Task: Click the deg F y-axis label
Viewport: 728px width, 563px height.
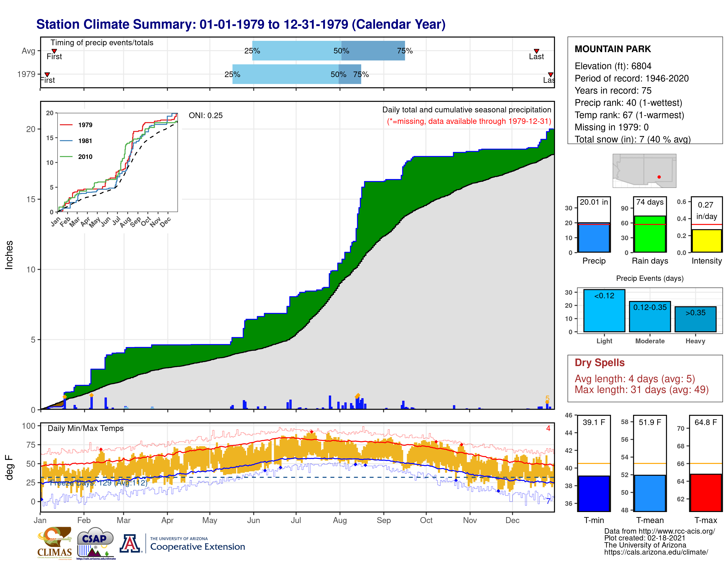Action: coord(9,468)
